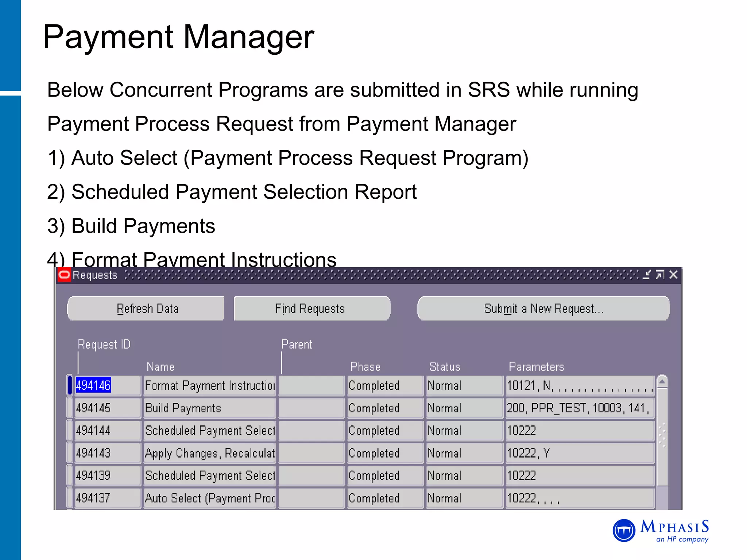Click parameters 10222, Y cell
The height and width of the screenshot is (560, 747).
580,453
